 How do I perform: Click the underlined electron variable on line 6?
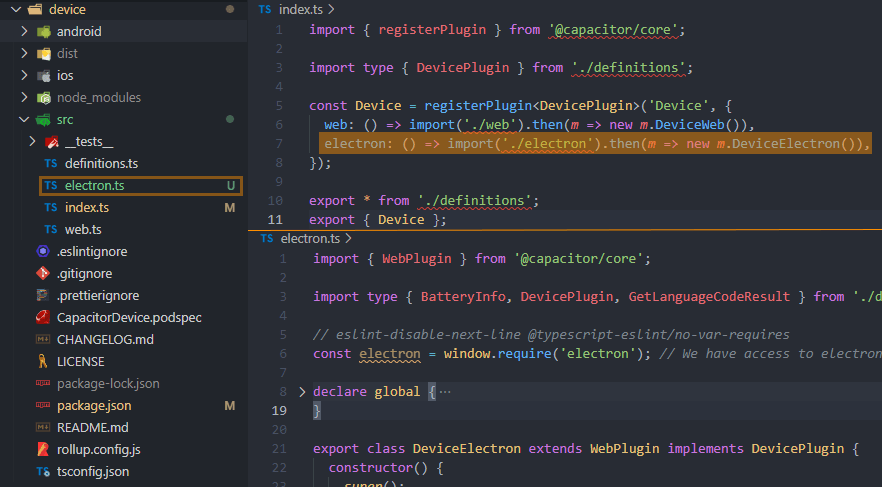coord(390,353)
